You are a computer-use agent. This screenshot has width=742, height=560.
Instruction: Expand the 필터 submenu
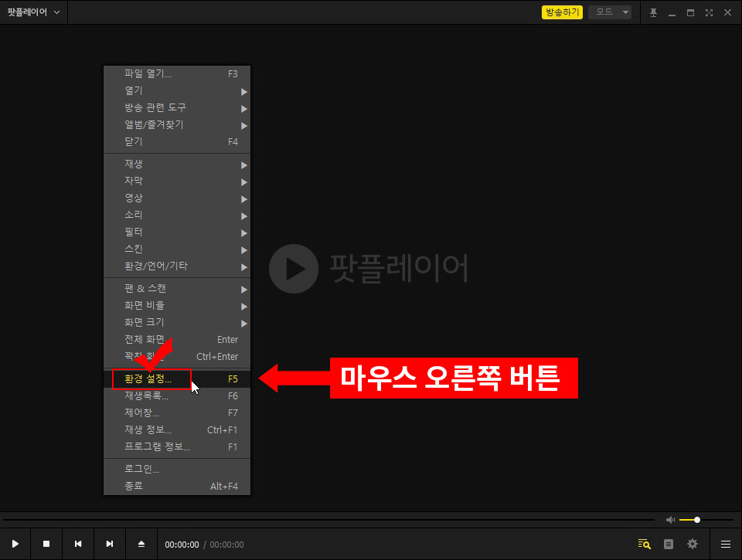tap(177, 232)
